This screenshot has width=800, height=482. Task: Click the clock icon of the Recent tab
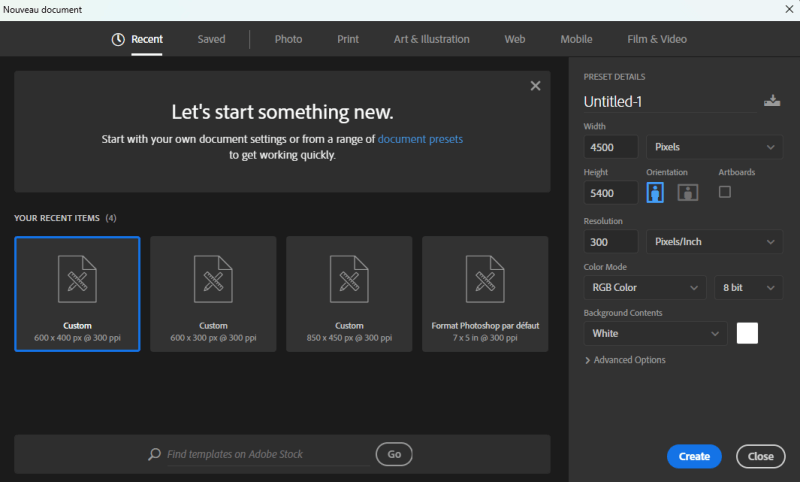pos(118,39)
